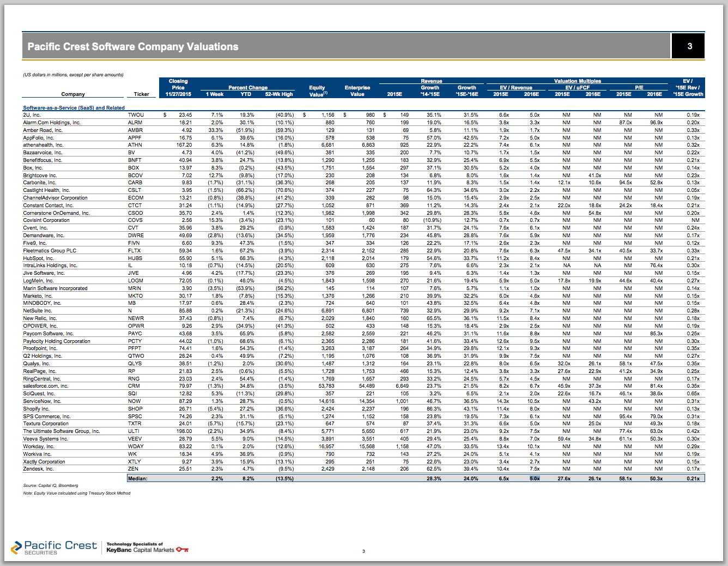
Task: Click the '(US dollars in millions...)' note
Action: [x=73, y=75]
